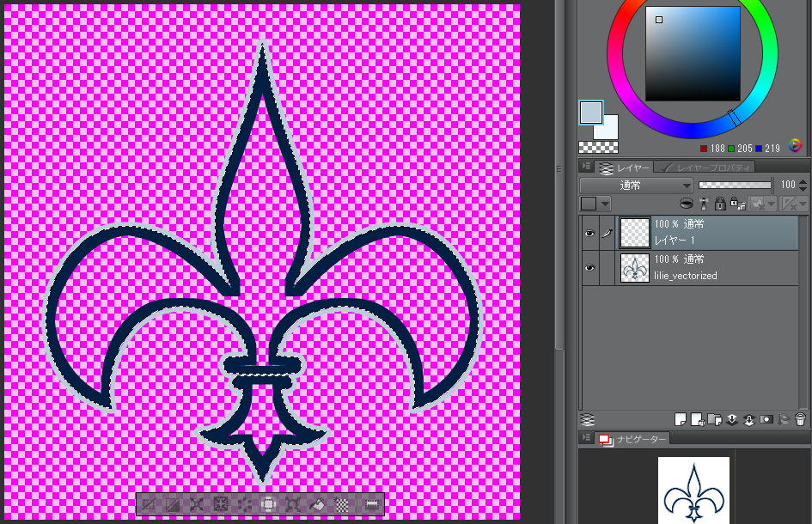Screen dimensions: 812x524
Task: Switch to the レイヤープロパティ tab
Action: point(705,168)
